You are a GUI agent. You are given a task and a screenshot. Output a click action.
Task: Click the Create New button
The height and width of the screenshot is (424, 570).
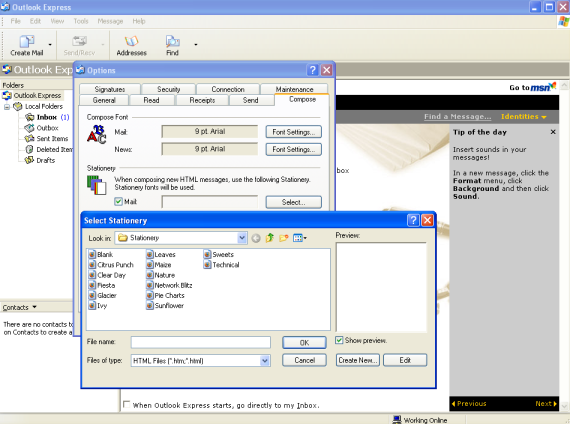[358, 360]
